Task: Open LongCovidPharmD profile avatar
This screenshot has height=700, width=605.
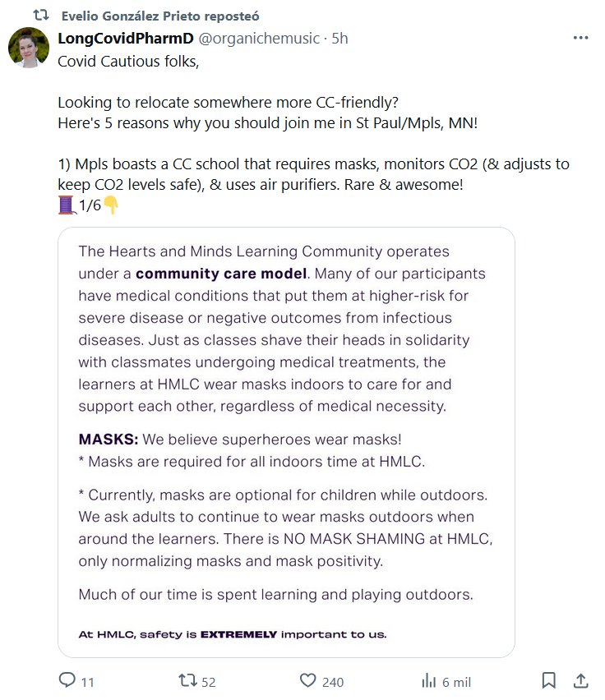Action: pyautogui.click(x=29, y=48)
